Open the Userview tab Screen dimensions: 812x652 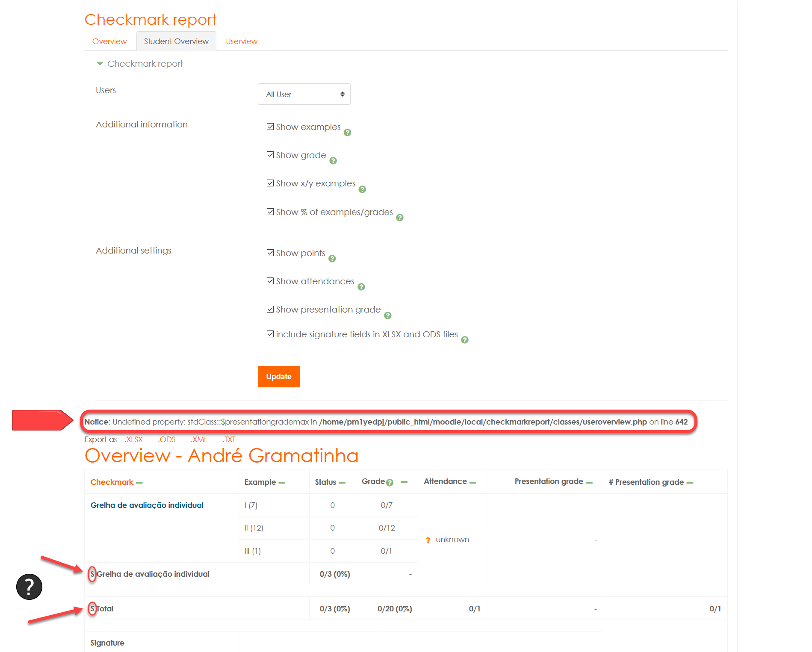(241, 41)
